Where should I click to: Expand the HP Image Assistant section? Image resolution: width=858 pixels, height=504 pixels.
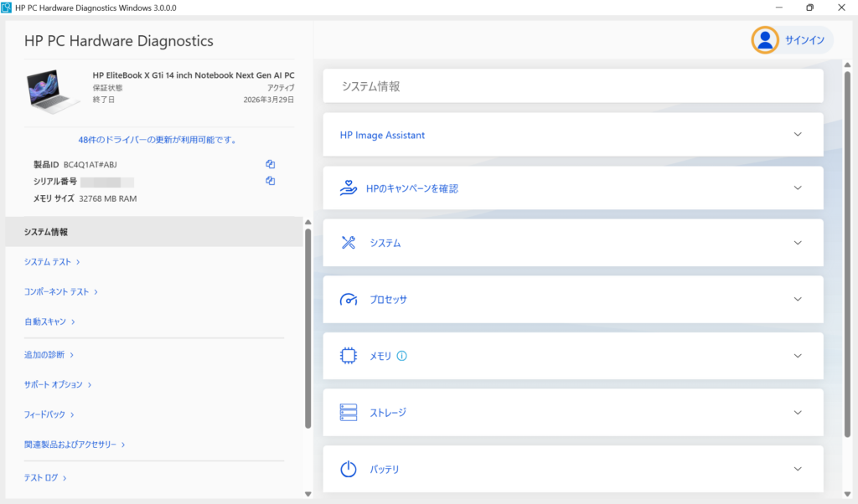coord(797,135)
